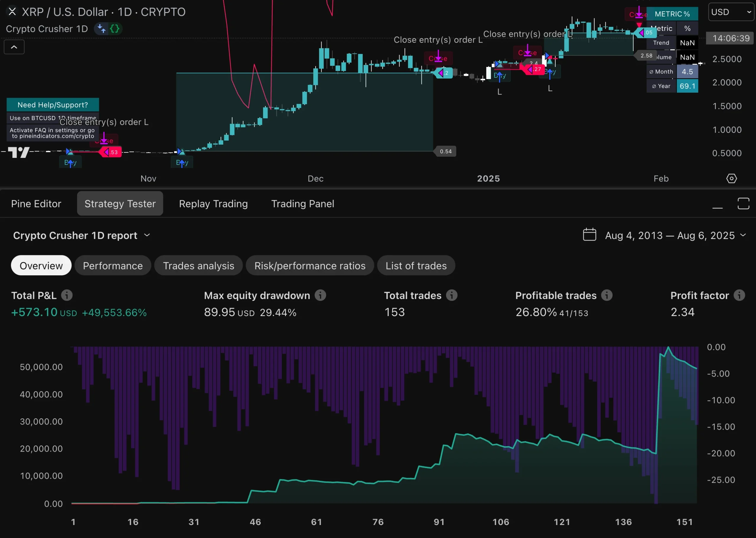Open chart settings gear icon
This screenshot has width=756, height=538.
click(x=731, y=179)
